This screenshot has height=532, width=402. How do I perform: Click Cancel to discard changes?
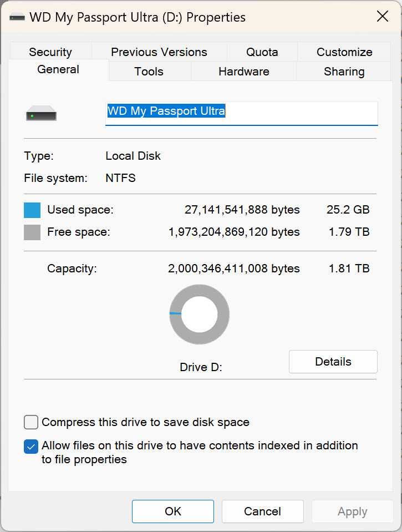(263, 511)
